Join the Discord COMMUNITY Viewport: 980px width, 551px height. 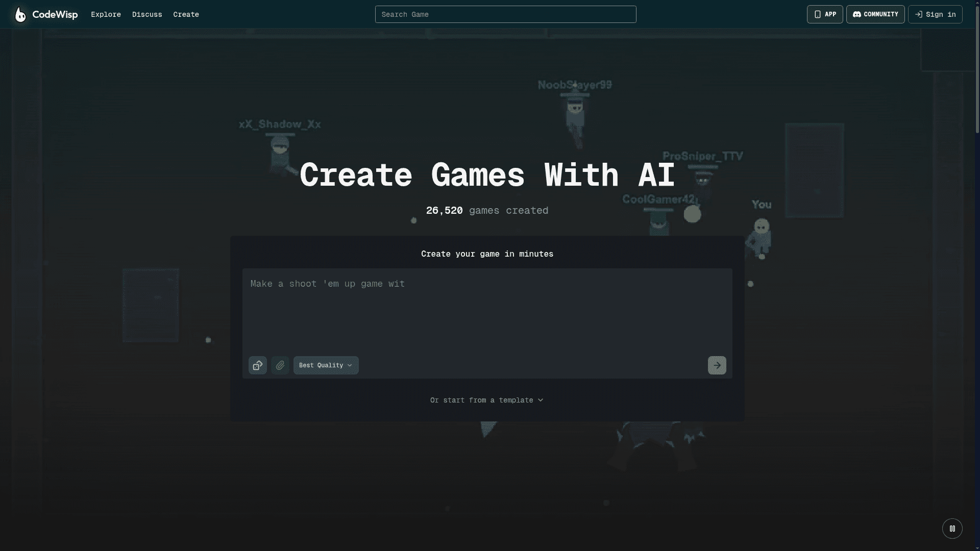coord(875,14)
